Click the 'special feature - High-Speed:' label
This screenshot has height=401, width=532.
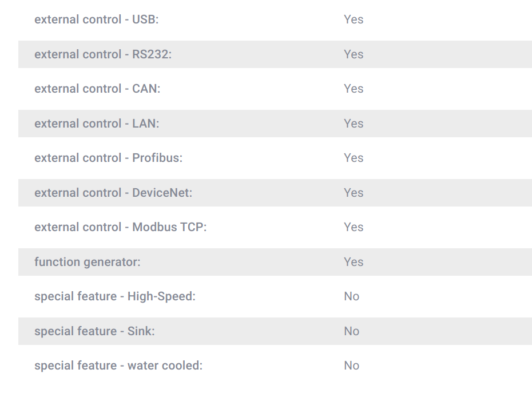pyautogui.click(x=115, y=297)
